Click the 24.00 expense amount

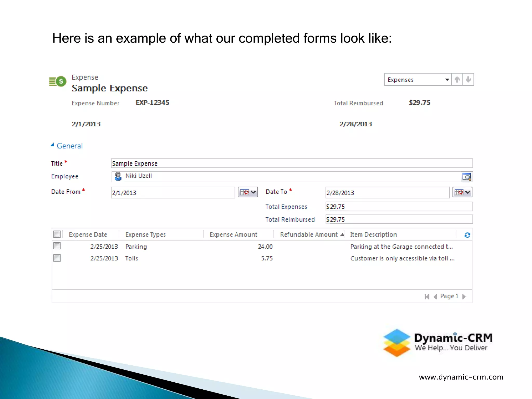tap(265, 247)
